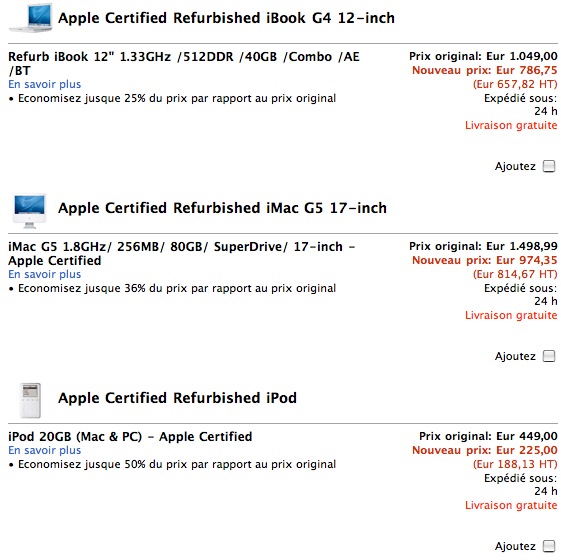Check the Ajoutez box for the iBook
Image resolution: width=561 pixels, height=560 pixels.
pos(548,166)
